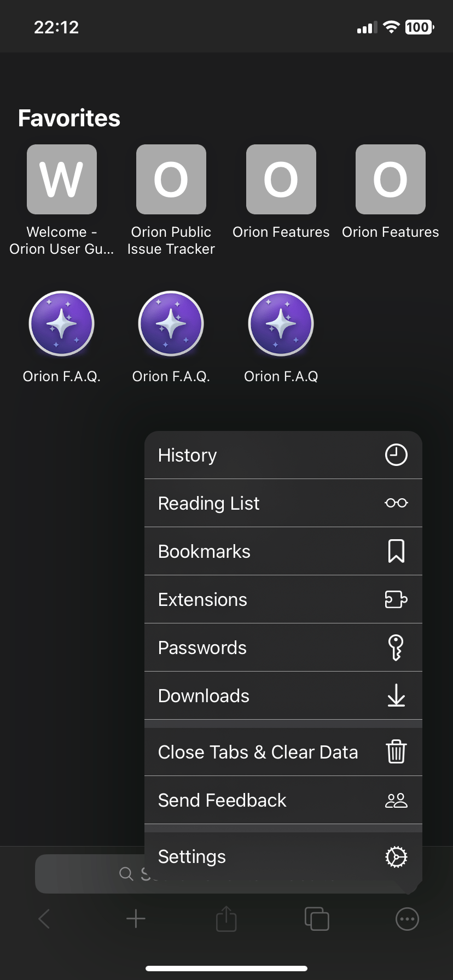Open a new tab with the plus icon
This screenshot has height=980, width=453.
coord(135,919)
